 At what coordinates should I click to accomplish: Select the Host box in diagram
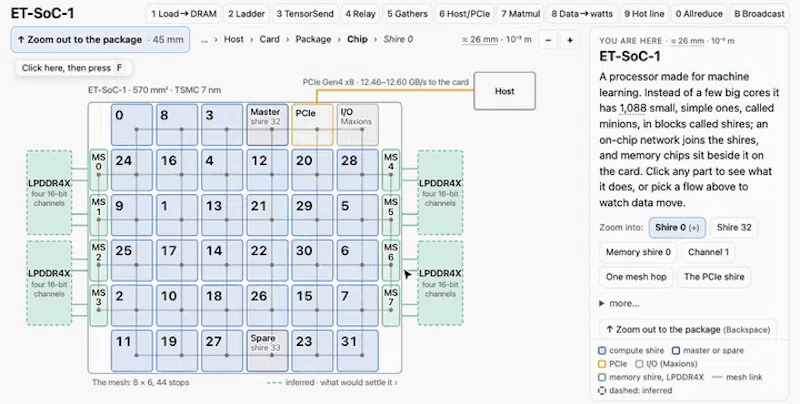coord(505,91)
